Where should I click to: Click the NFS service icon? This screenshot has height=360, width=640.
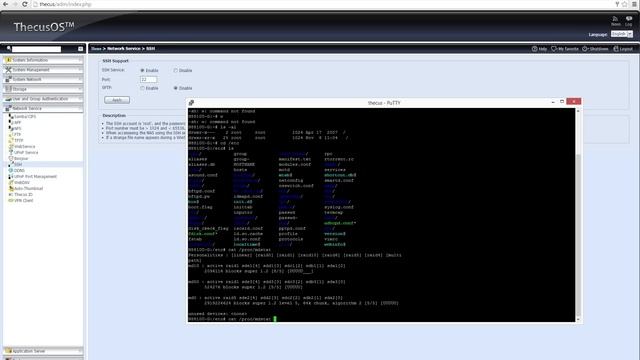point(11,128)
